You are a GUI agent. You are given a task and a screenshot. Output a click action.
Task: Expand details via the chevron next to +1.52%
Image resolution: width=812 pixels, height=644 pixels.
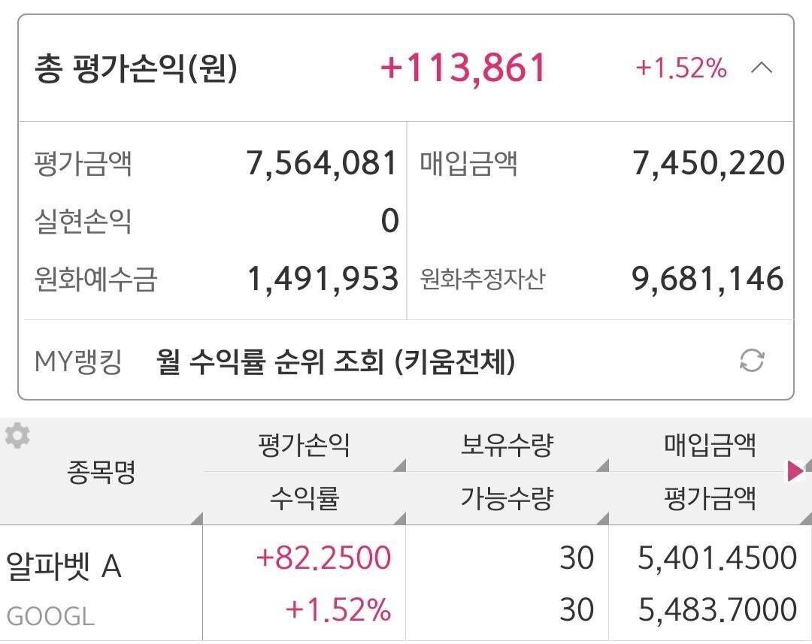[x=762, y=68]
